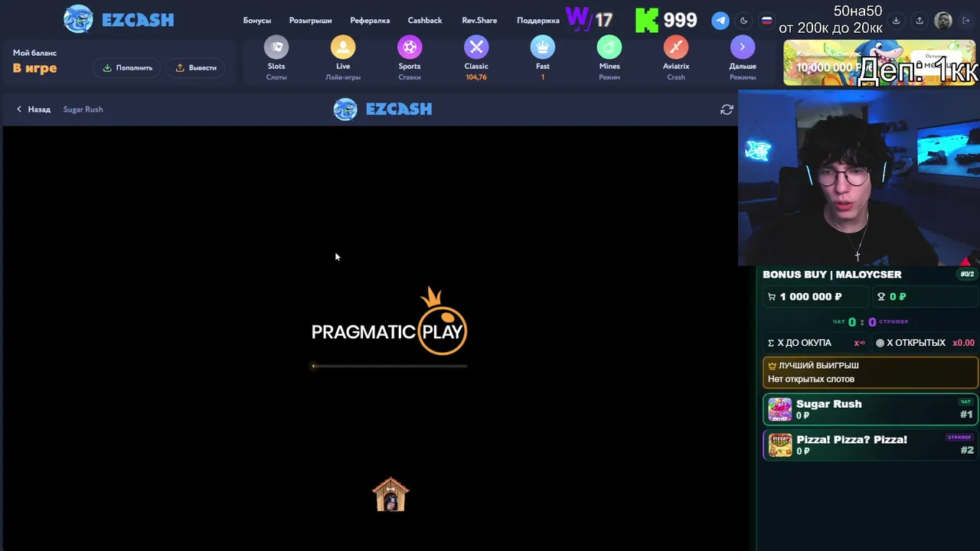980x551 pixels.
Task: Click the Sugar Rush breadcrumb text
Action: (83, 109)
